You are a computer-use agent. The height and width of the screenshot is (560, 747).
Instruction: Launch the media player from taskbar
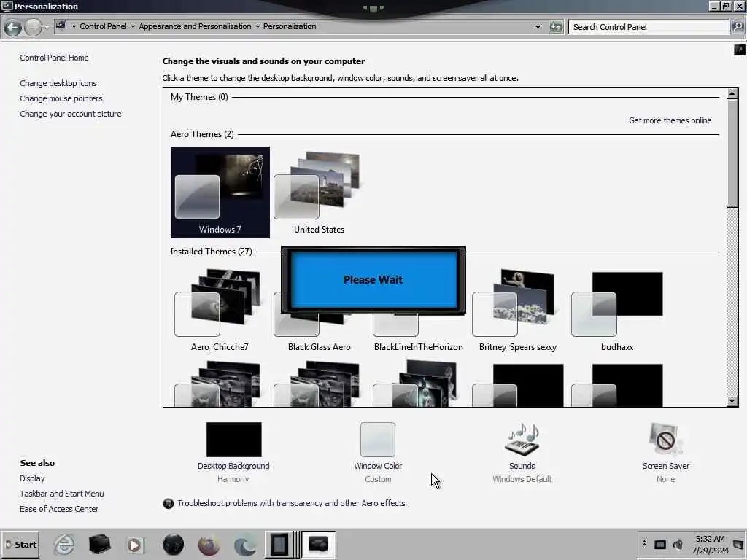point(134,545)
